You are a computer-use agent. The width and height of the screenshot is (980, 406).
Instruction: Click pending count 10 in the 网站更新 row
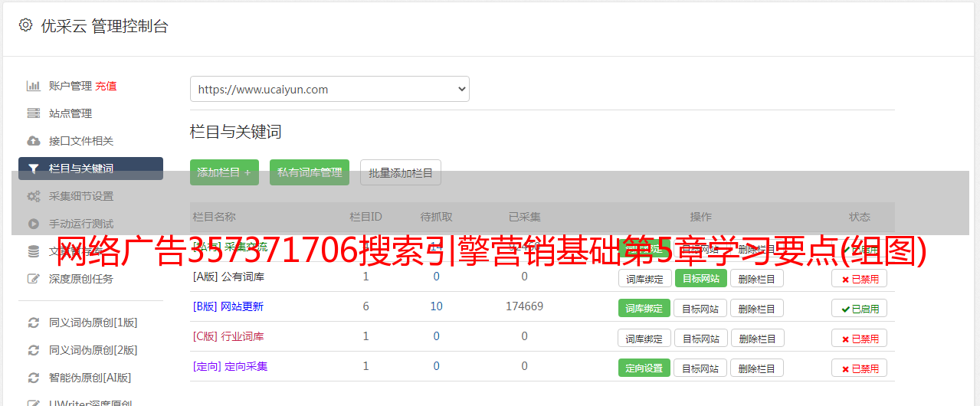[436, 306]
